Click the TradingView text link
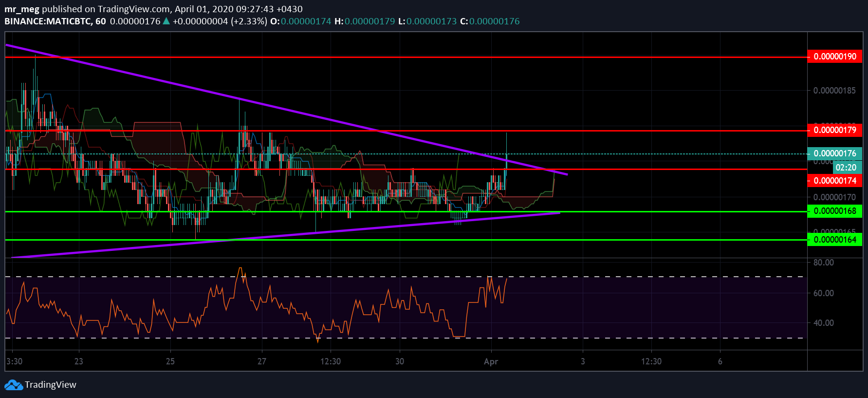This screenshot has width=868, height=398. point(51,385)
